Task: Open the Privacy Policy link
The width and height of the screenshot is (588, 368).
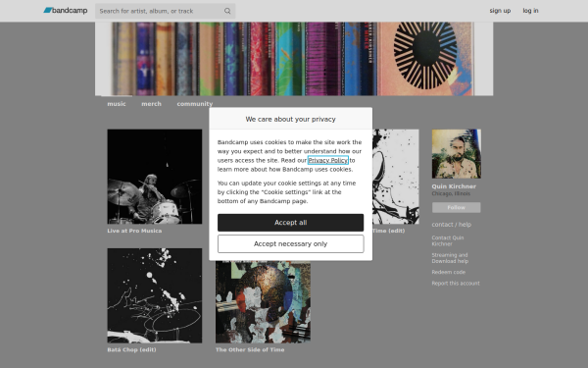Action: click(x=328, y=160)
